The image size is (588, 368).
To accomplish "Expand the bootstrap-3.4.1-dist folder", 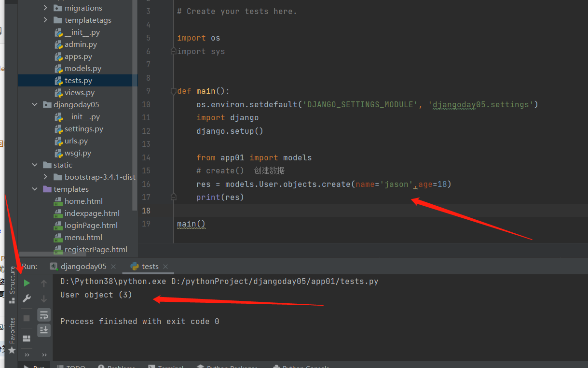I will pyautogui.click(x=45, y=177).
